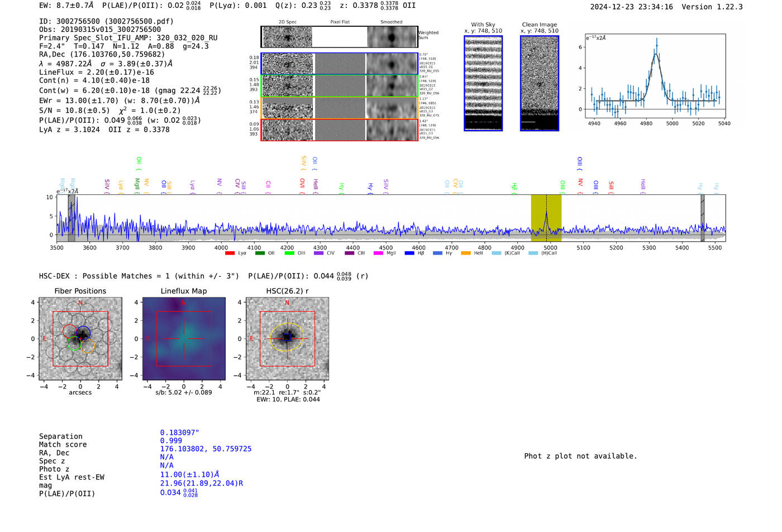Click the Weighted Sum 2D Spec cutout
This screenshot has width=782, height=532.
(x=287, y=37)
